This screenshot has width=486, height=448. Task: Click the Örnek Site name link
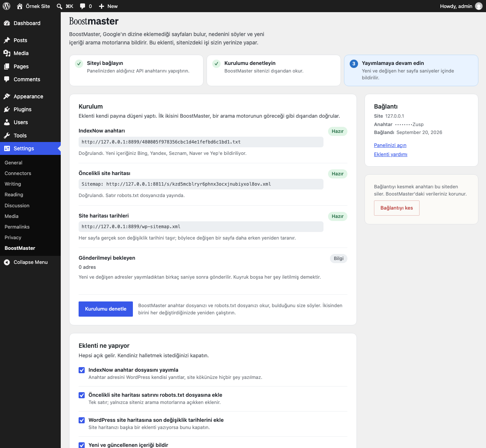coord(38,6)
